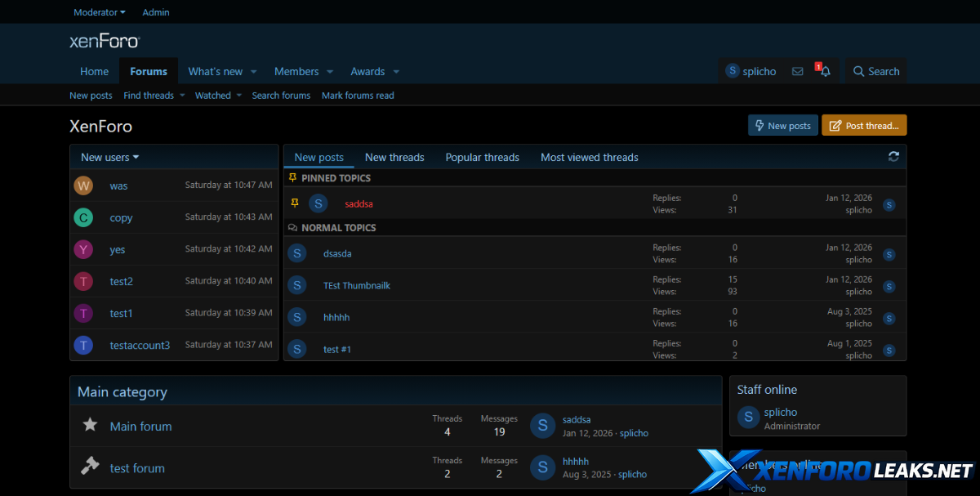Click the Post thread button
Screen dimensions: 980x496
[x=864, y=126]
